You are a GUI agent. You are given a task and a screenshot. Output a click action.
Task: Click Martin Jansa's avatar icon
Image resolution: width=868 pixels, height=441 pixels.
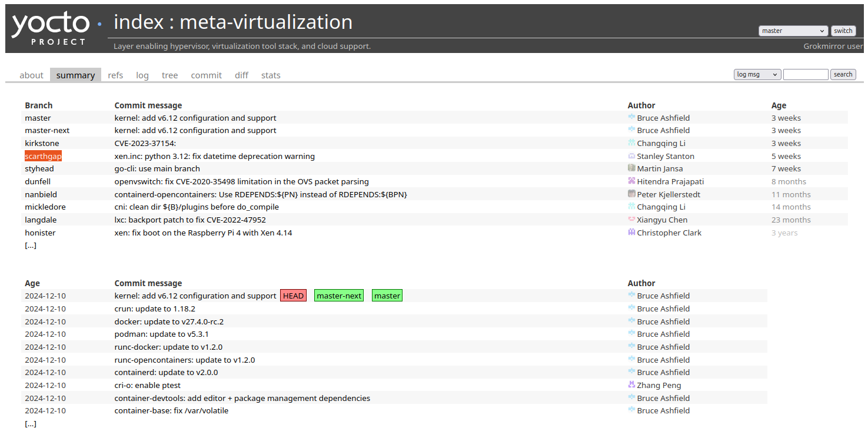631,168
